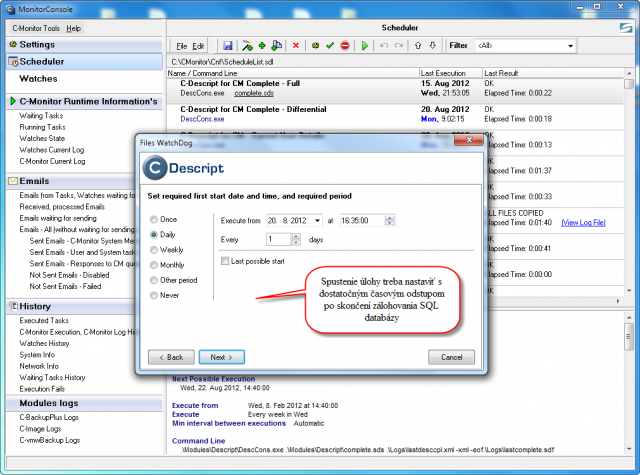Screen dimensions: 640x475
Task: Select Watches Current Log in sidebar
Action: (52, 150)
